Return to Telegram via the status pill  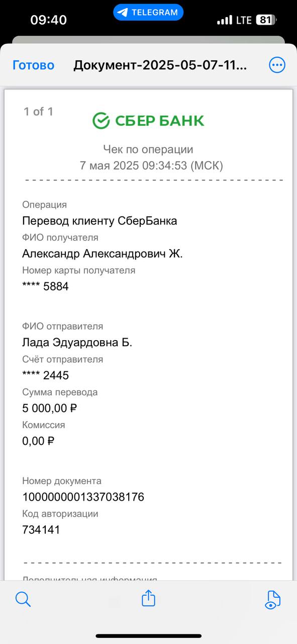(x=148, y=13)
